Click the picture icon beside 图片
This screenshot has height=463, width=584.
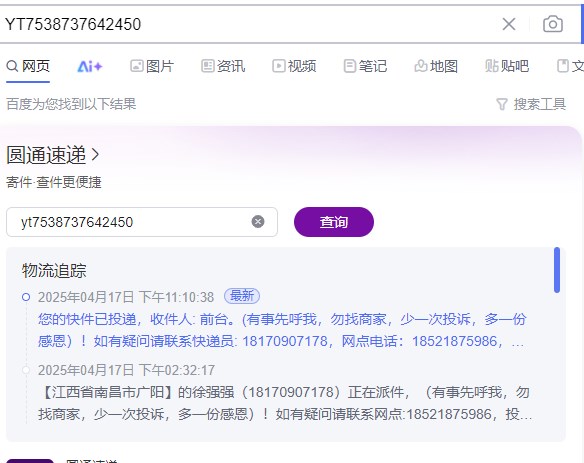136,66
